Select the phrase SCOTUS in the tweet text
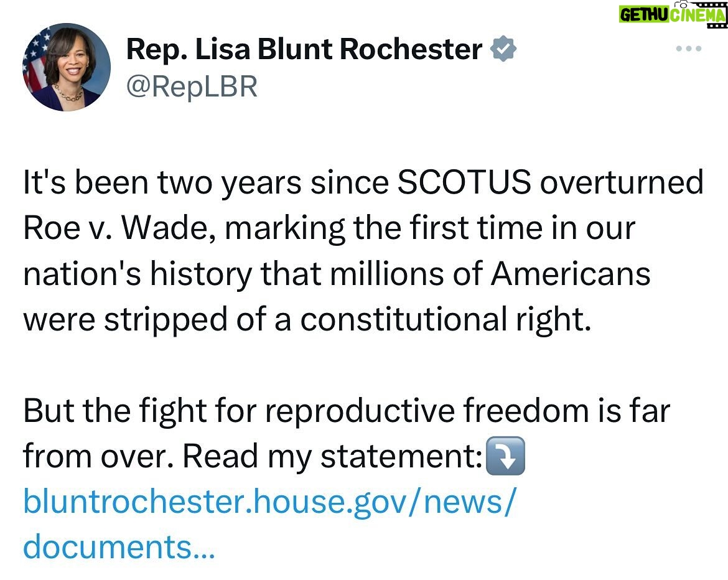Image resolution: width=728 pixels, height=580 pixels. click(464, 182)
